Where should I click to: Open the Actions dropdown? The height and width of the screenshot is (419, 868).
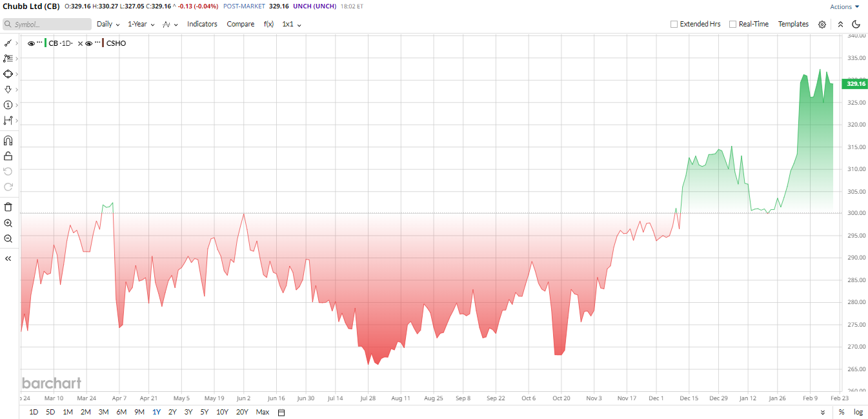(844, 6)
